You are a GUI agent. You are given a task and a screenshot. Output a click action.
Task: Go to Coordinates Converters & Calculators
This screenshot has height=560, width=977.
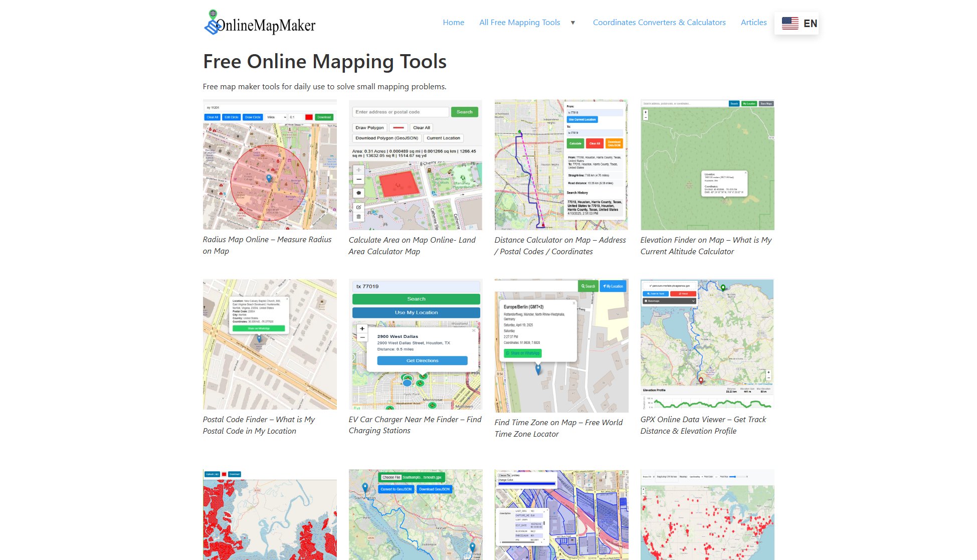click(659, 23)
